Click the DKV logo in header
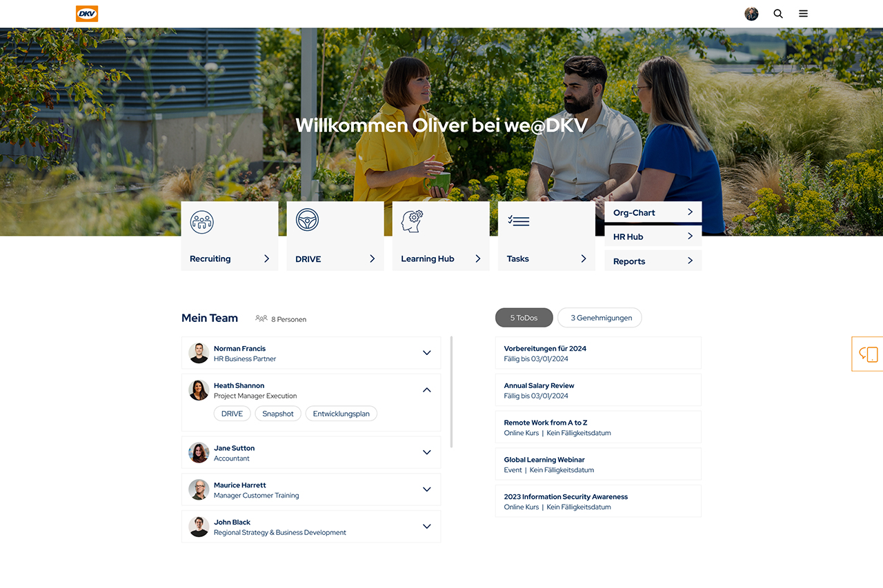 pos(87,14)
